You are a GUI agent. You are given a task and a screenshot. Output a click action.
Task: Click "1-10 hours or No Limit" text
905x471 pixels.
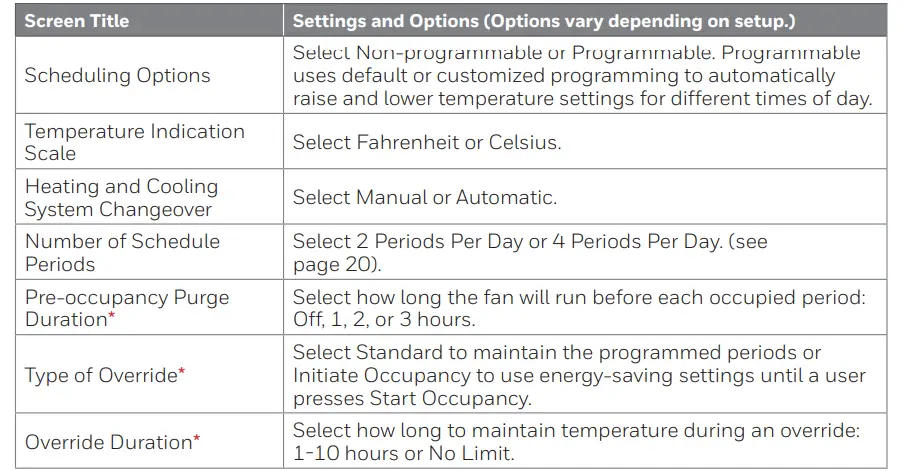tap(397, 452)
